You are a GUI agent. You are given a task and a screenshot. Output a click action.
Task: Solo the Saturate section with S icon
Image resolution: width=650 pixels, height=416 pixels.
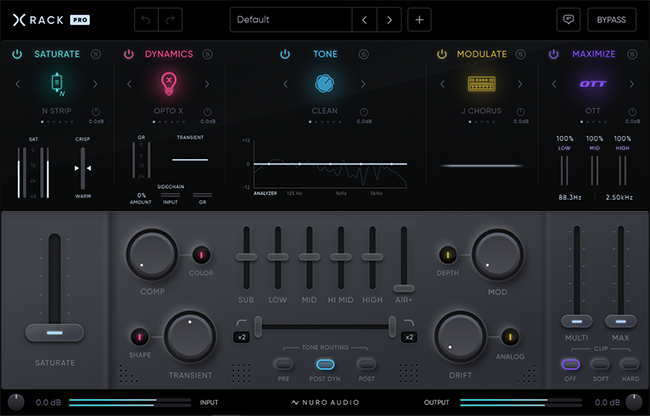96,54
